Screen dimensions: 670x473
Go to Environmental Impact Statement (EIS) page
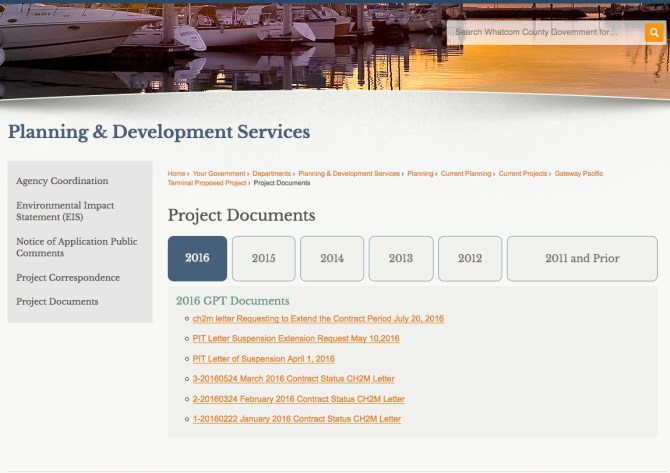63,211
